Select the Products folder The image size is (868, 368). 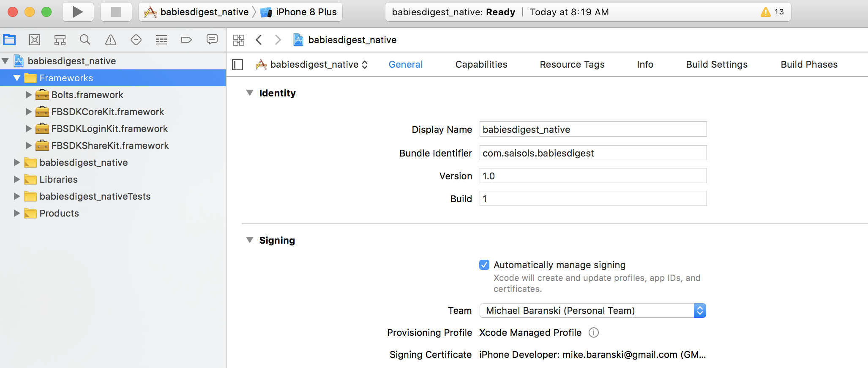click(x=113, y=213)
